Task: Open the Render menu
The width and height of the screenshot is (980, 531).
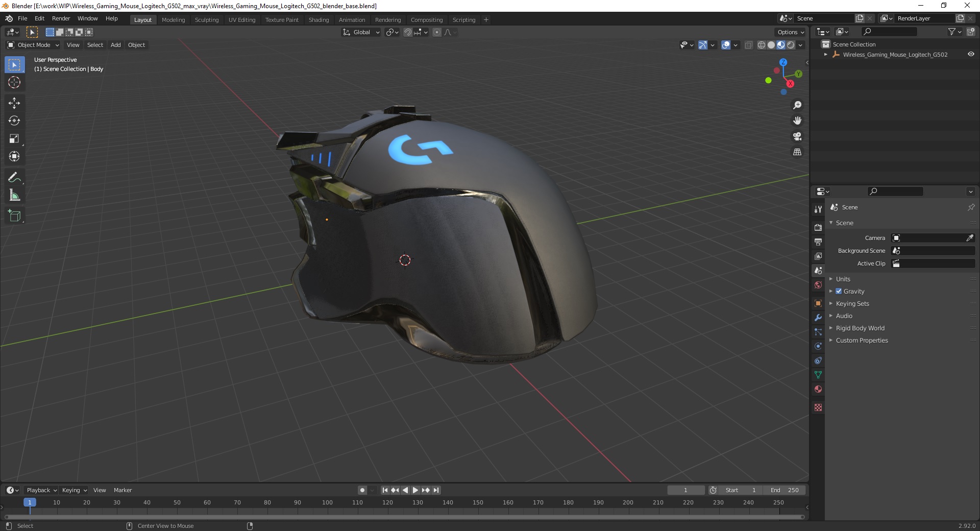Action: click(61, 18)
